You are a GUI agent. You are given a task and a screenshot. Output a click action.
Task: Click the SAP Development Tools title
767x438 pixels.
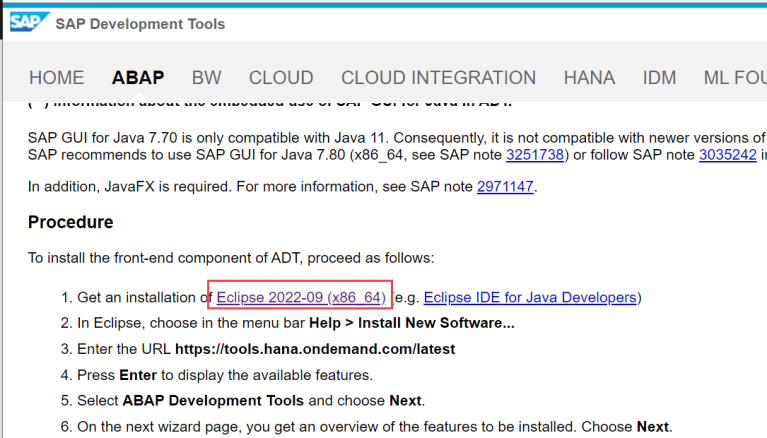140,24
